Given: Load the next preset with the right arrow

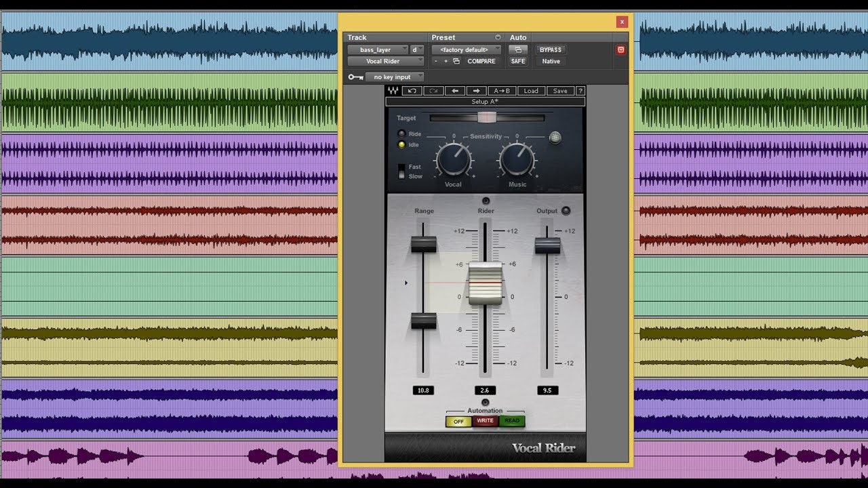Looking at the screenshot, I should click(477, 91).
